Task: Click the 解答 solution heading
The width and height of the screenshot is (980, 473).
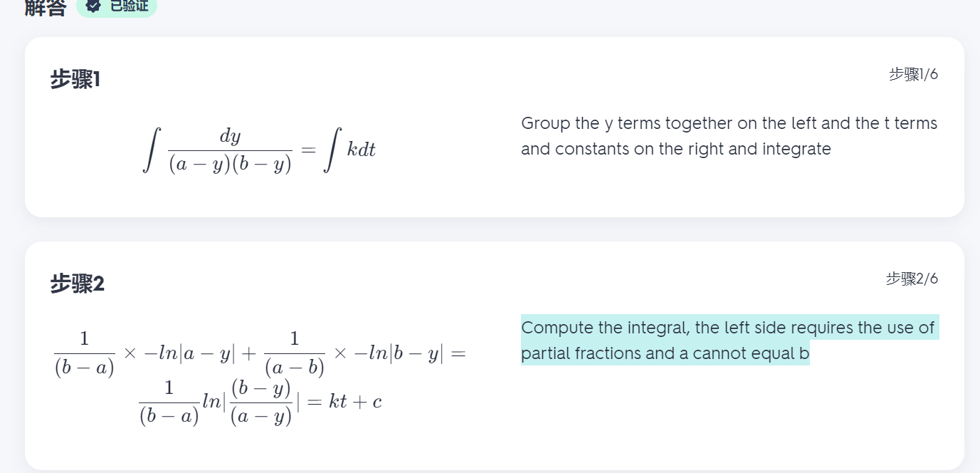Action: pyautogui.click(x=43, y=6)
